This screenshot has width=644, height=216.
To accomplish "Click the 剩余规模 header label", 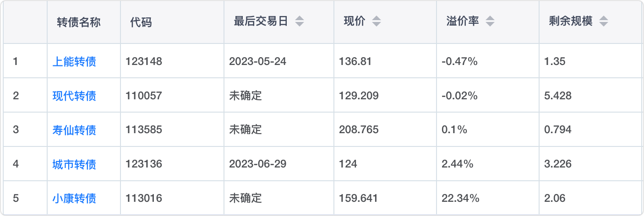I will click(570, 22).
